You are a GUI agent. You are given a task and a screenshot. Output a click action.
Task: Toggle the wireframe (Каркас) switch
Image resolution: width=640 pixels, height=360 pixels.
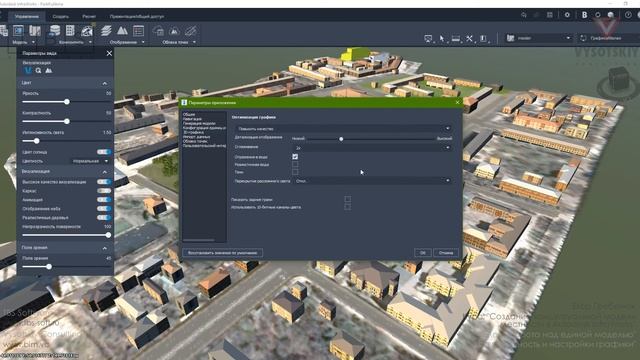104,191
